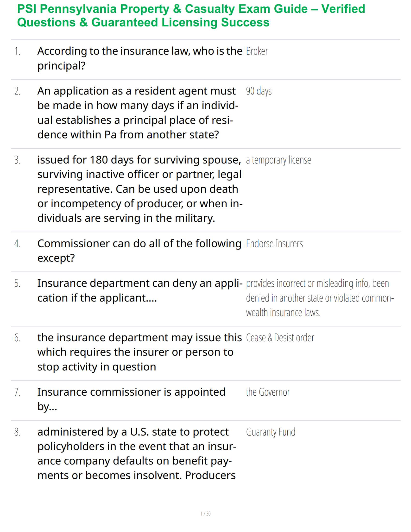The height and width of the screenshot is (532, 411).
Task: Click the green PSI Pennsylvania Exam Guide title
Action: pyautogui.click(x=191, y=15)
